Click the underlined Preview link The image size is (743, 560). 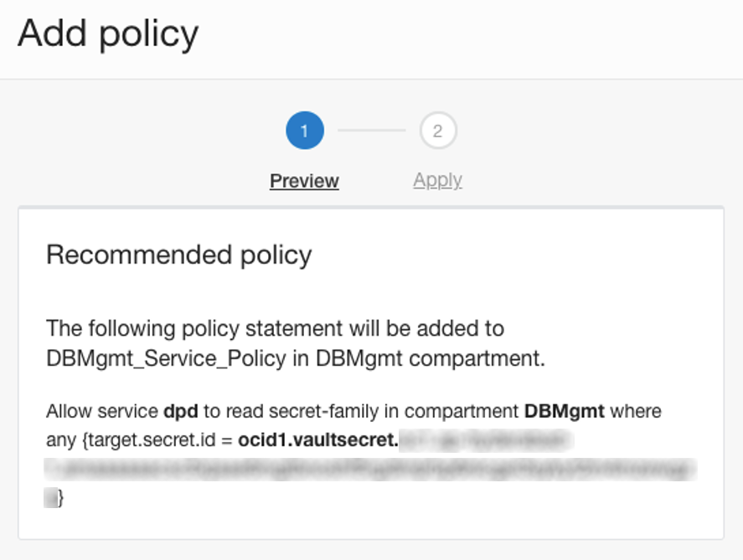tap(304, 181)
